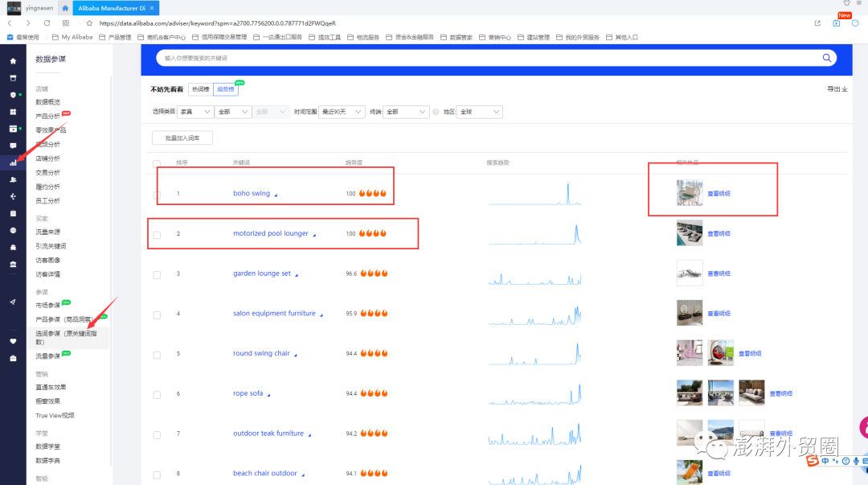Go back with the browser back arrow
This screenshot has height=485, width=868.
[x=10, y=23]
